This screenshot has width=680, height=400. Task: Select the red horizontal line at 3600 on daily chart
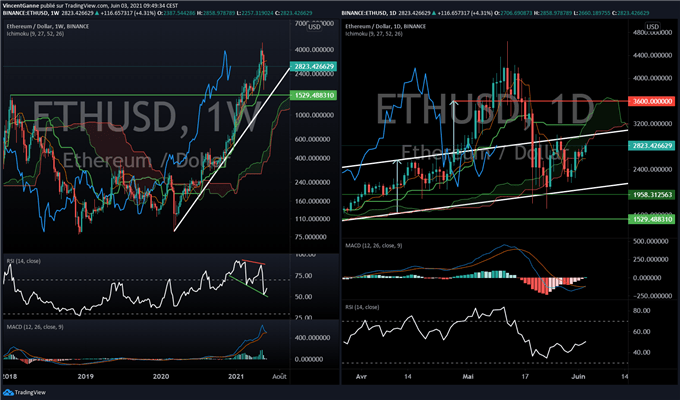(540, 101)
